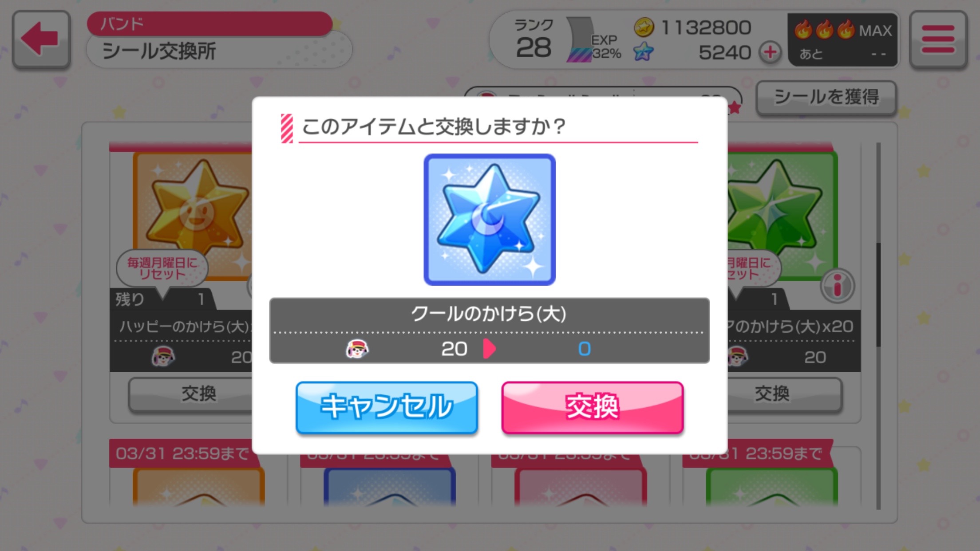Open the hamburger menu icon
Image resolution: width=980 pixels, height=551 pixels.
click(938, 39)
